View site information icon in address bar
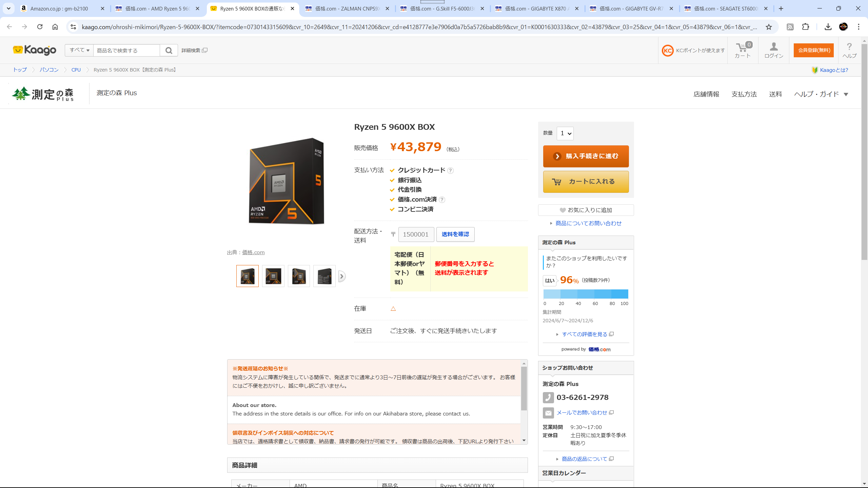 (73, 27)
